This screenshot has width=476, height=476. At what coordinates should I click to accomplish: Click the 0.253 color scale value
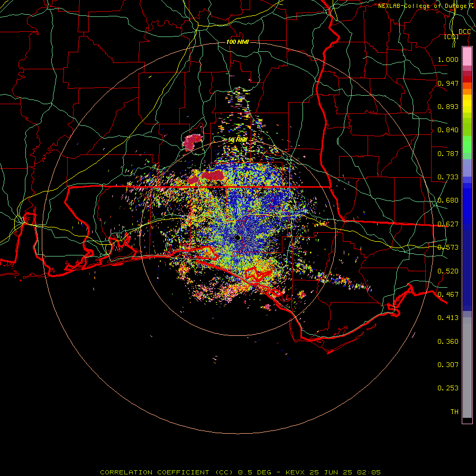pos(448,388)
